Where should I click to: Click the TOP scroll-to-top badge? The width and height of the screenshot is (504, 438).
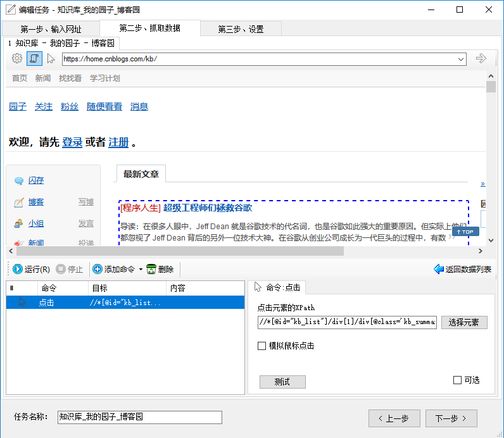[x=465, y=232]
